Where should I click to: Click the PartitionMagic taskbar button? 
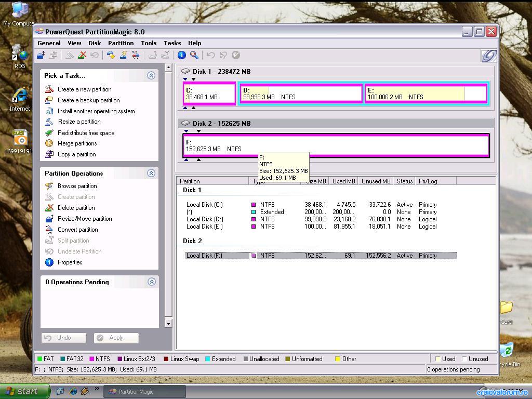coord(144,392)
